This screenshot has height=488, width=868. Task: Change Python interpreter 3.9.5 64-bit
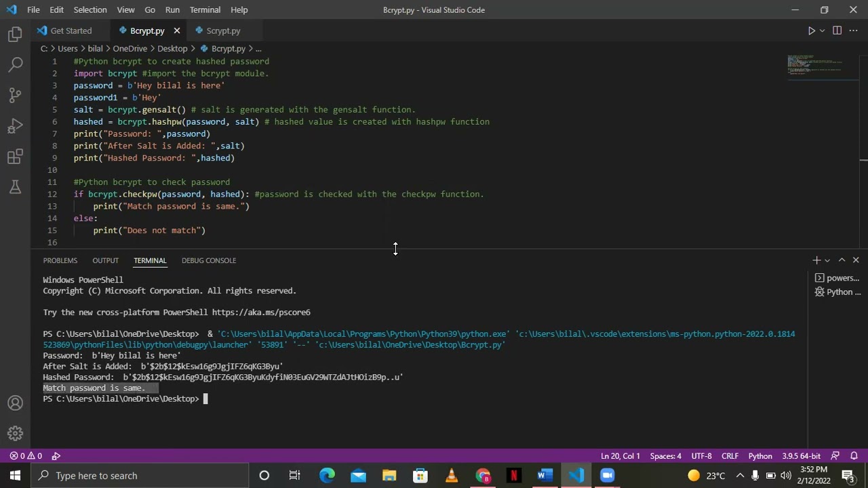point(801,456)
